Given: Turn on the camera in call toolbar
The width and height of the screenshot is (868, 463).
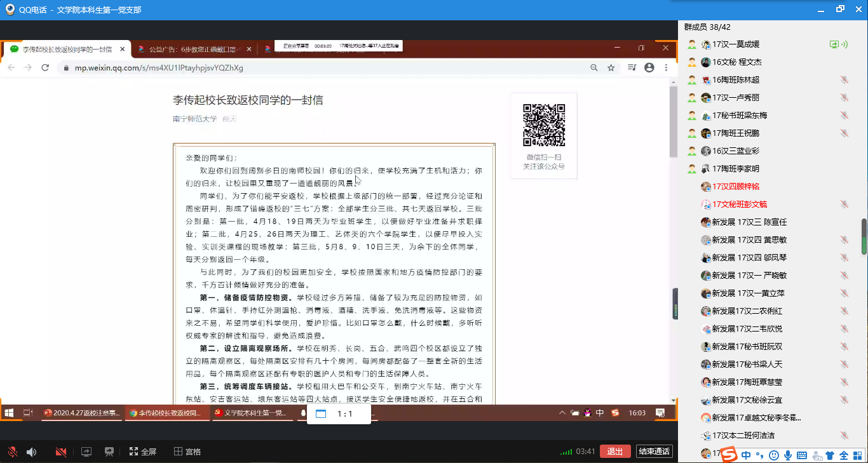Looking at the screenshot, I should tap(61, 452).
